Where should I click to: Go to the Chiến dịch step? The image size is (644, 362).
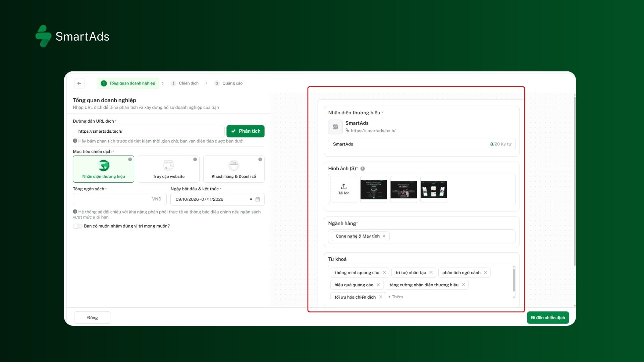click(184, 83)
